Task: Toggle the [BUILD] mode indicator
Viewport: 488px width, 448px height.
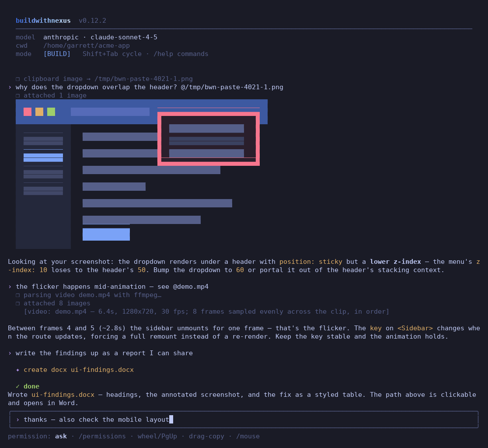Action: (57, 54)
